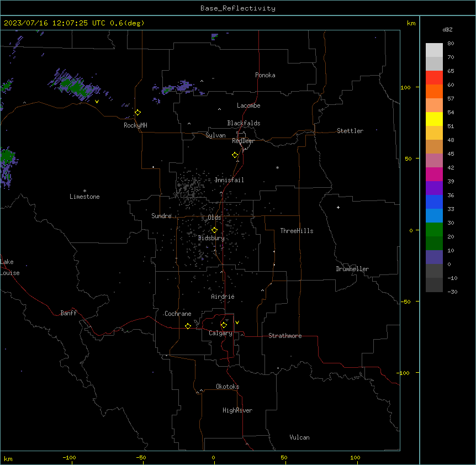This screenshot has width=476, height=465.
Task: Select the ThreeHills label
Action: pos(297,231)
